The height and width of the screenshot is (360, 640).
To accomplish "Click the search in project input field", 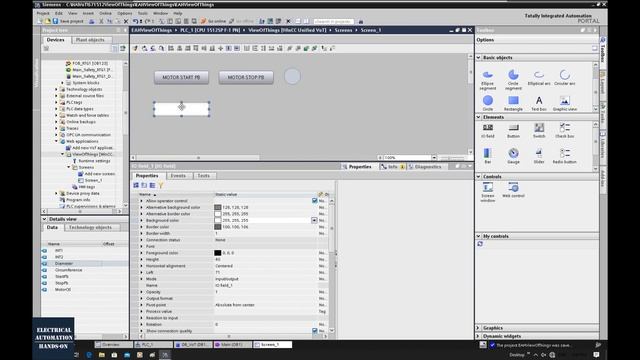I will 333,21.
